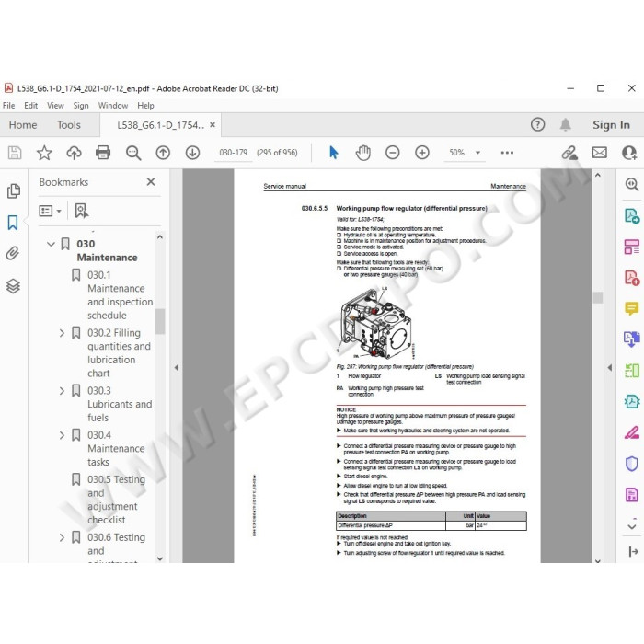Click the page number field 030-179
Screen dimensions: 644x644
(233, 153)
